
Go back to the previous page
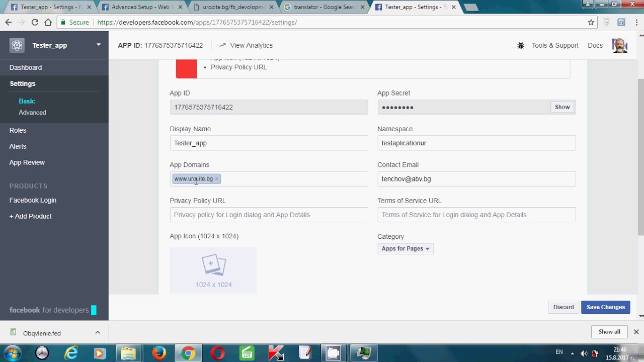pos(9,22)
